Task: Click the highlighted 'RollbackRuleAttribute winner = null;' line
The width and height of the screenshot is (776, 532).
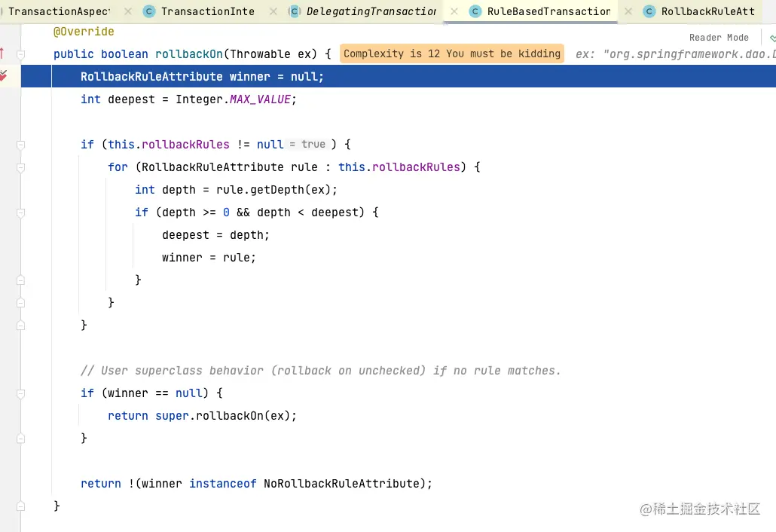Action: [x=202, y=77]
